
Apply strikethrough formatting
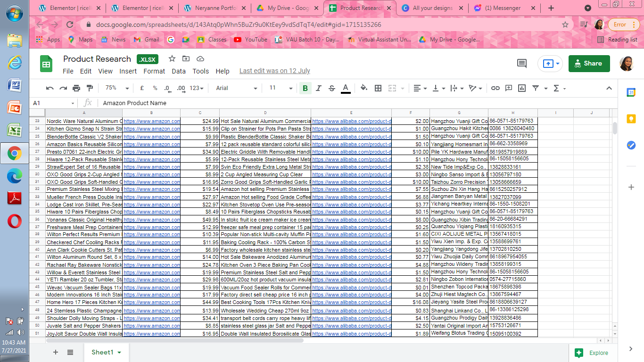[x=331, y=88]
